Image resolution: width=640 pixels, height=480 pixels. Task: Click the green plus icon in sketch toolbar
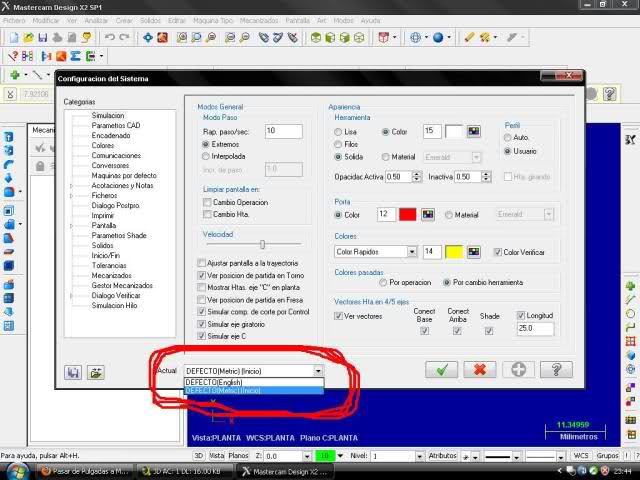point(15,75)
